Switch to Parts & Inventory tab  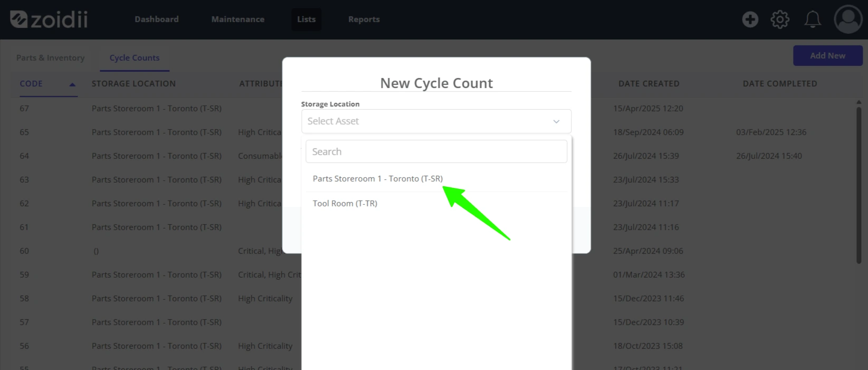pos(50,58)
